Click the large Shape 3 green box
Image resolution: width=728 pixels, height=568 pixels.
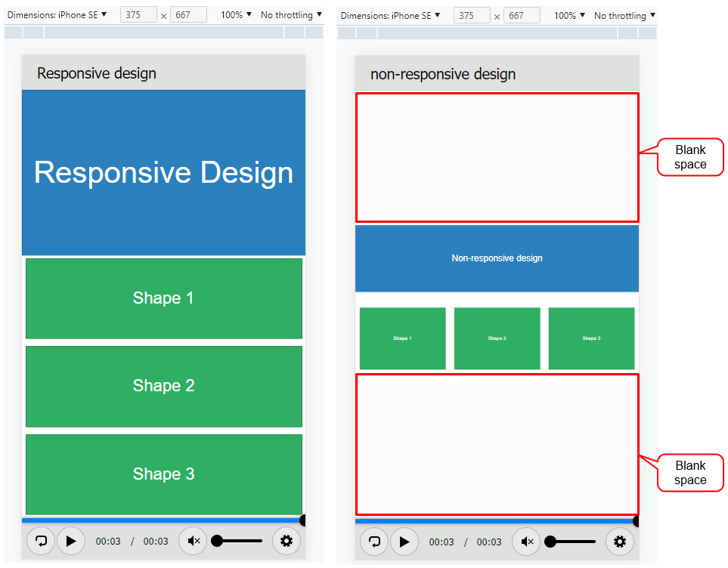163,474
